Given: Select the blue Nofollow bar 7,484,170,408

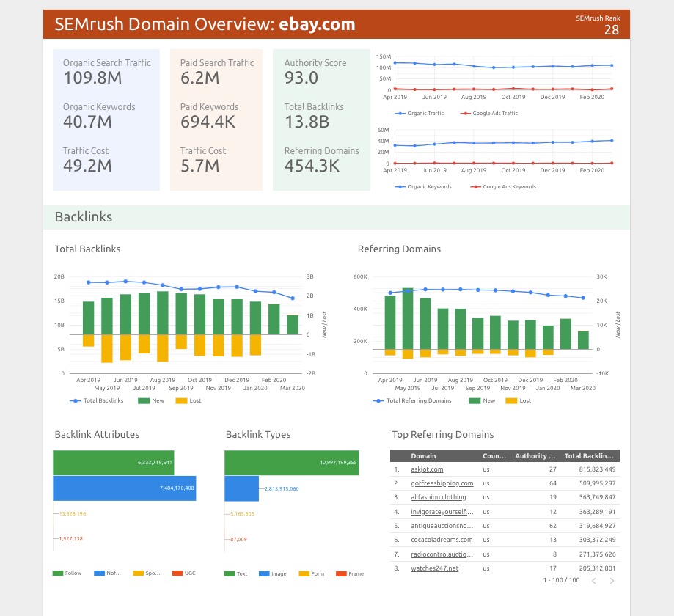Looking at the screenshot, I should 125,488.
